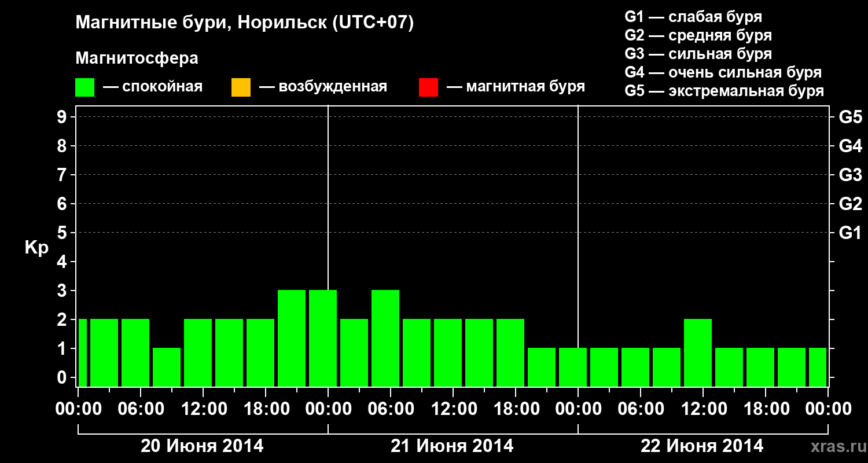
Task: Click the Kp 1 bar crossing midnight into 22 Июня
Action: tap(573, 367)
